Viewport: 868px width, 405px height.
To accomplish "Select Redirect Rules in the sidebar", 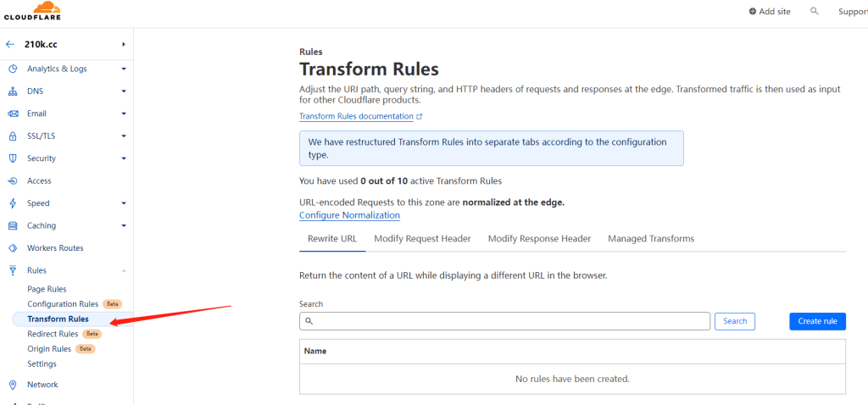I will coord(53,334).
